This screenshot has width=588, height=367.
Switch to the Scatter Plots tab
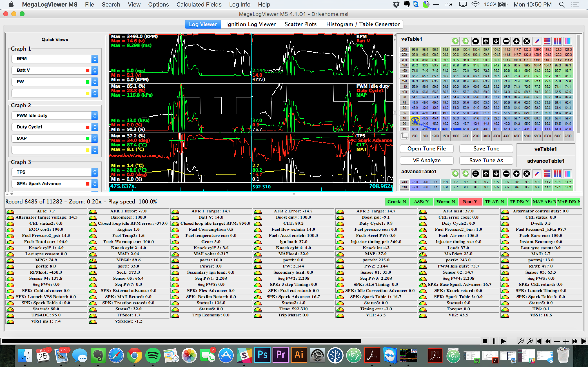click(300, 24)
